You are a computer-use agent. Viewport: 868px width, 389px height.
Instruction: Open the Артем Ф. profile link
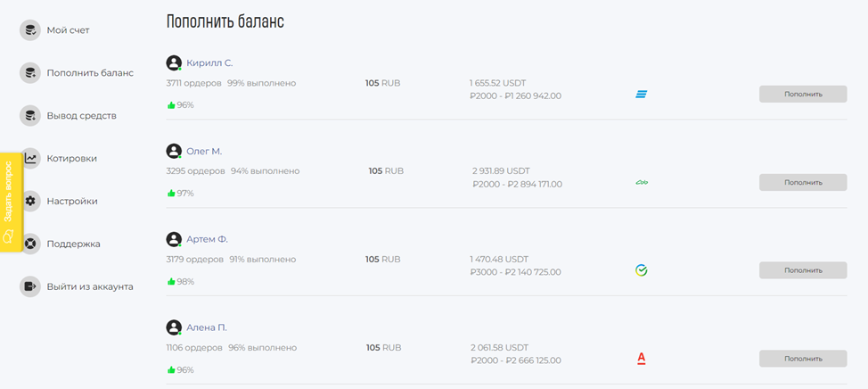[x=207, y=239]
